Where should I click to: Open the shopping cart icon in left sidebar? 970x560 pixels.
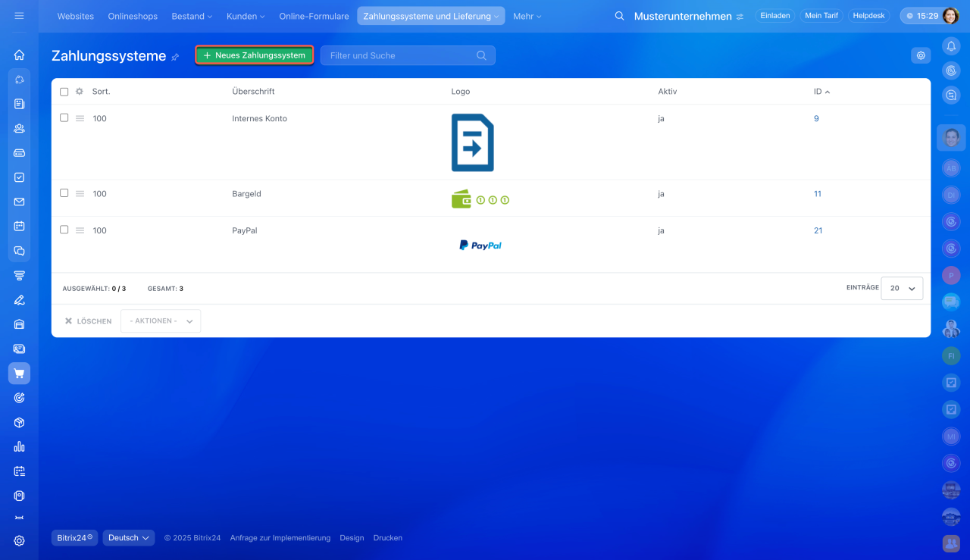[x=19, y=373]
